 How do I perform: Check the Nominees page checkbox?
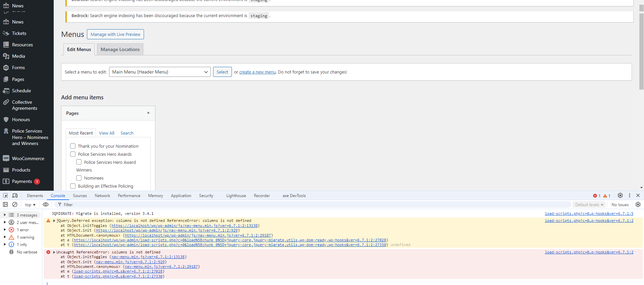click(79, 178)
